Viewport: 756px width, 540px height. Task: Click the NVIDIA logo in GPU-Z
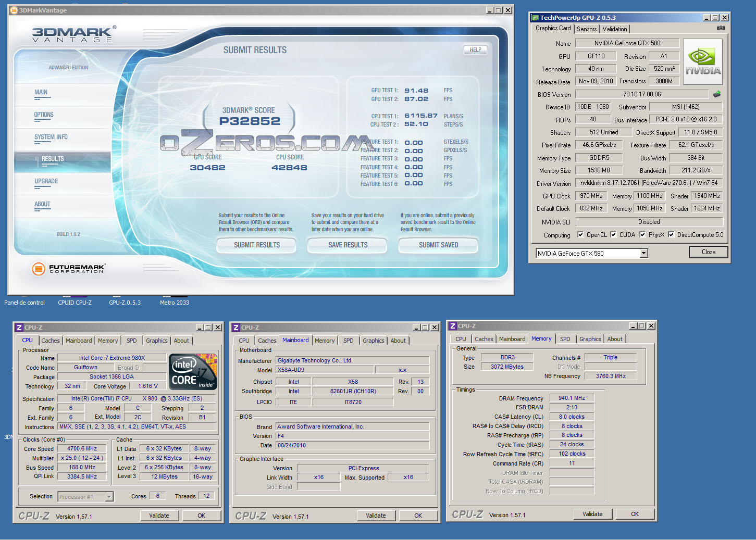pos(703,62)
